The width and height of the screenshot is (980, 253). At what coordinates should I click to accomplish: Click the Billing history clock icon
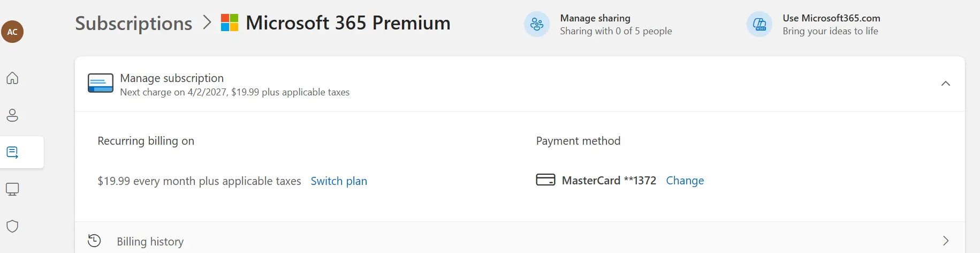click(x=94, y=241)
